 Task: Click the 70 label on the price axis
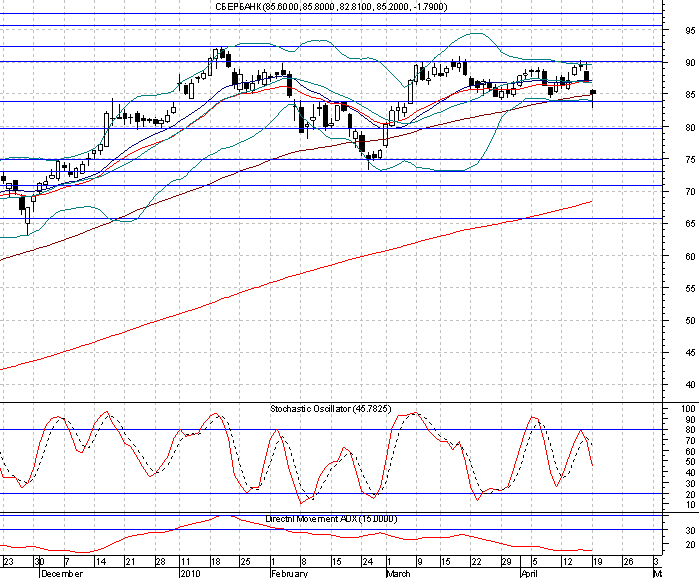(690, 192)
